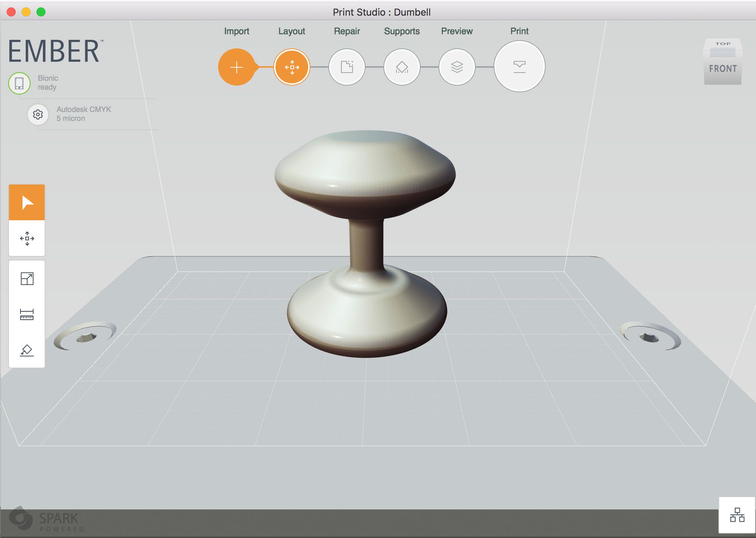Viewport: 756px width, 538px height.
Task: Select the Move tool in the sidebar
Action: [x=26, y=238]
